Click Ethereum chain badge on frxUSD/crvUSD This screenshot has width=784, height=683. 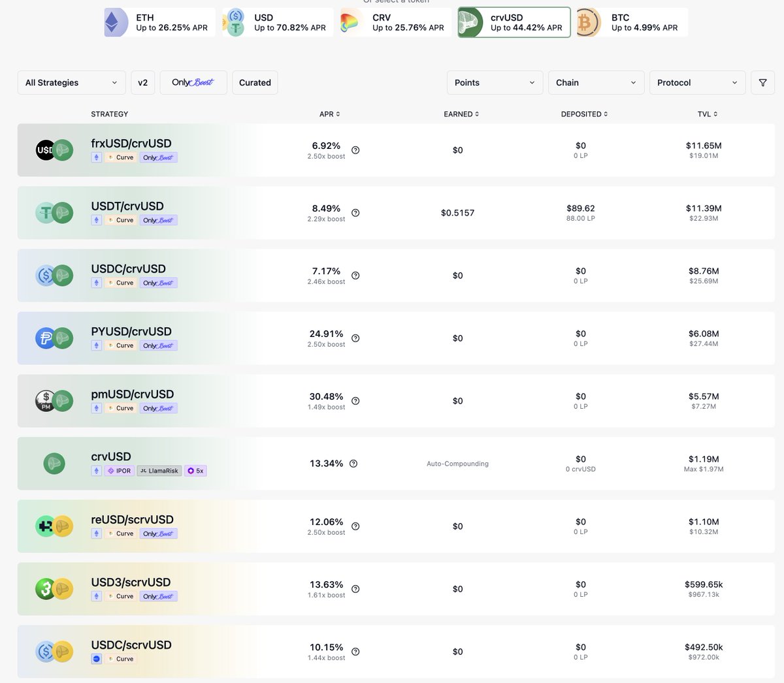(x=97, y=157)
